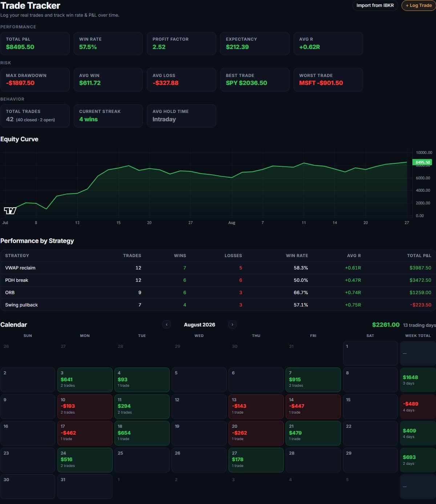Click the Avg Win card $611.72
The width and height of the screenshot is (436, 504).
tap(108, 80)
